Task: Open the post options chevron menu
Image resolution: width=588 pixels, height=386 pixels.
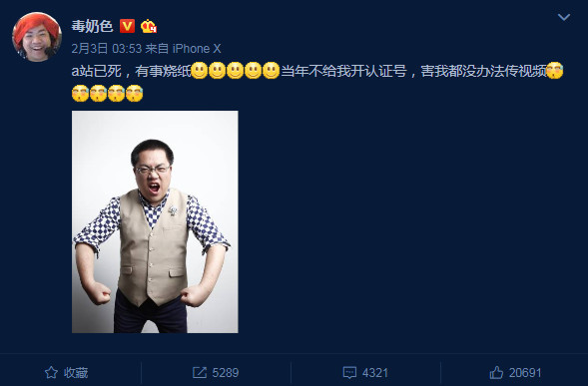Action: pyautogui.click(x=564, y=17)
